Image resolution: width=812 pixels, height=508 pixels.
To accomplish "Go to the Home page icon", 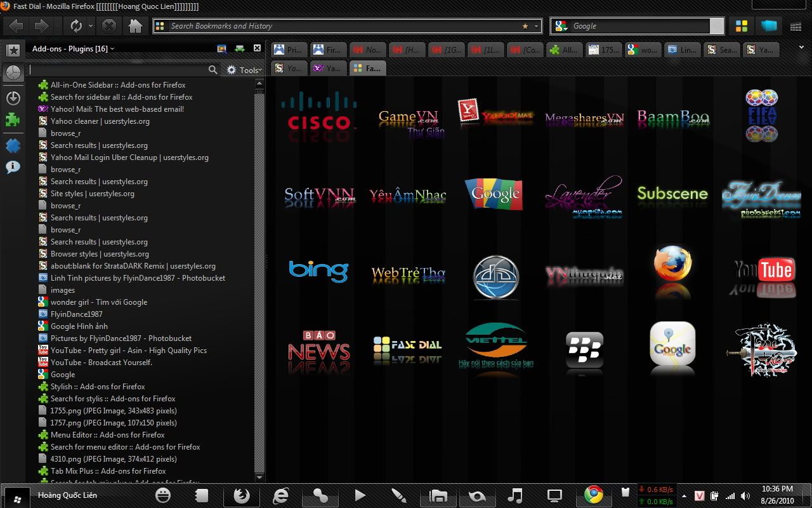I will pos(135,26).
